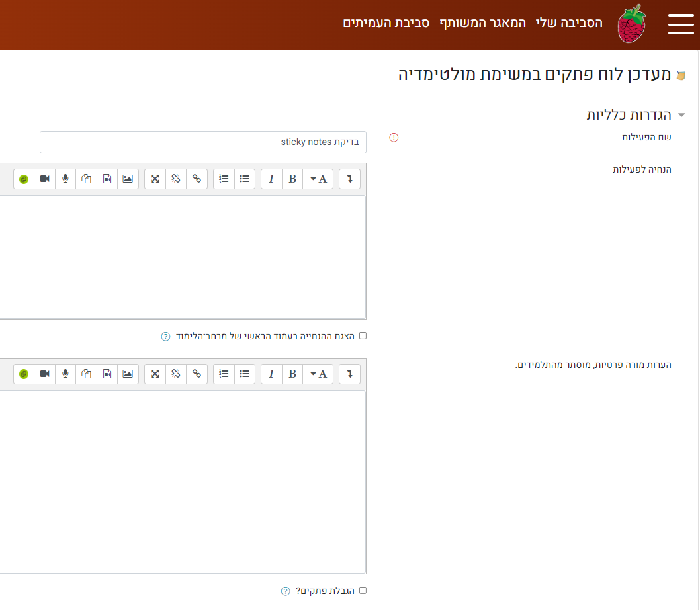700x610 pixels.
Task: Click the record audio microphone in the upper editor
Action: coord(65,179)
